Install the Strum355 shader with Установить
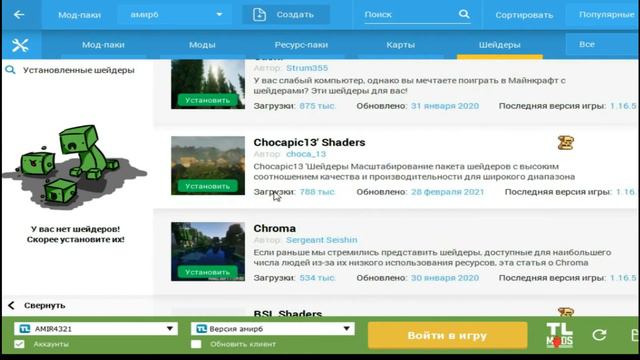Image resolution: width=640 pixels, height=360 pixels. 207,100
